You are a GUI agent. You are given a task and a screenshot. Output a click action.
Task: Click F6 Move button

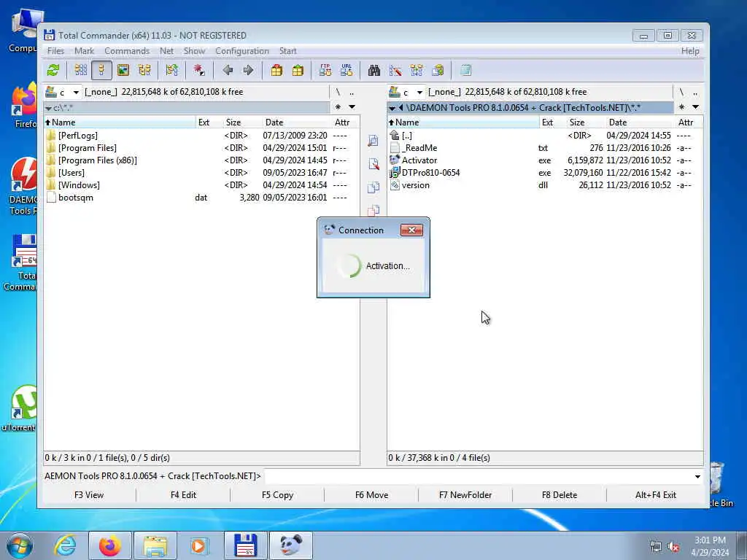(371, 495)
